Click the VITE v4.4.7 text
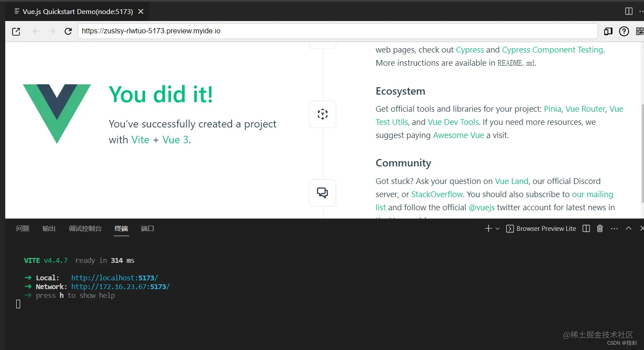Viewport: 644px width, 350px height. point(46,261)
